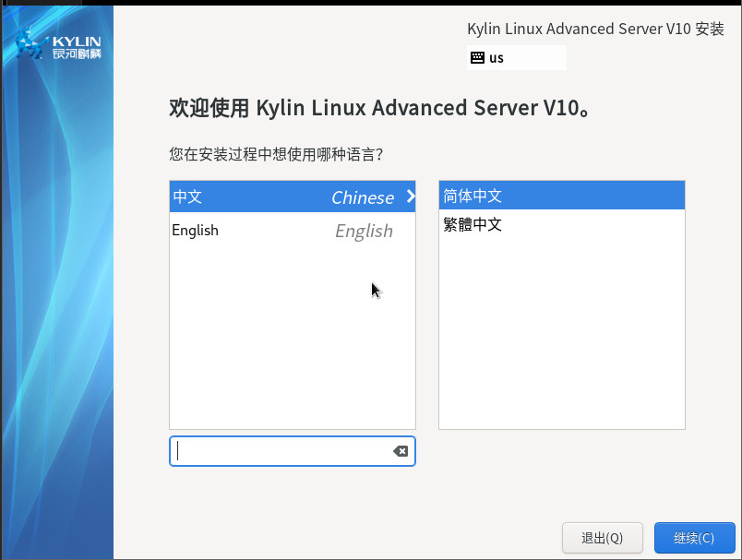This screenshot has height=560, width=742.
Task: Choose 简体中文 as the locale
Action: coord(473,196)
